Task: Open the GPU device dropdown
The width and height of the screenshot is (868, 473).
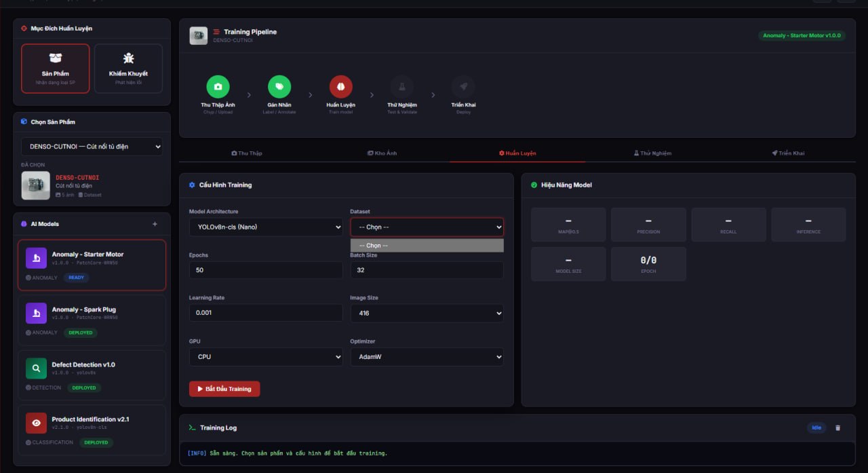Action: pos(266,356)
